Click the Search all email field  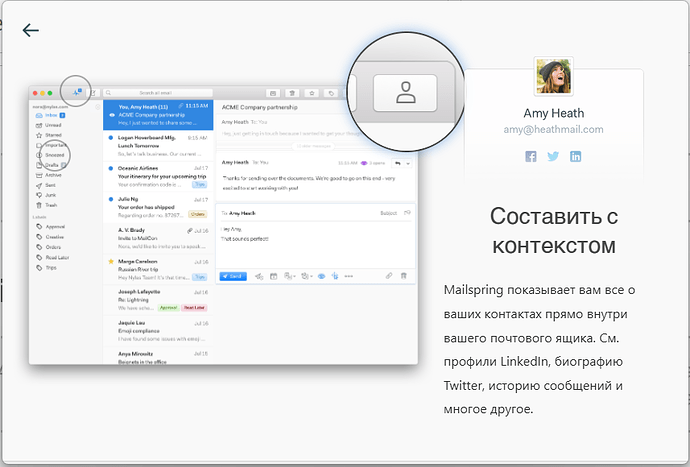(158, 93)
